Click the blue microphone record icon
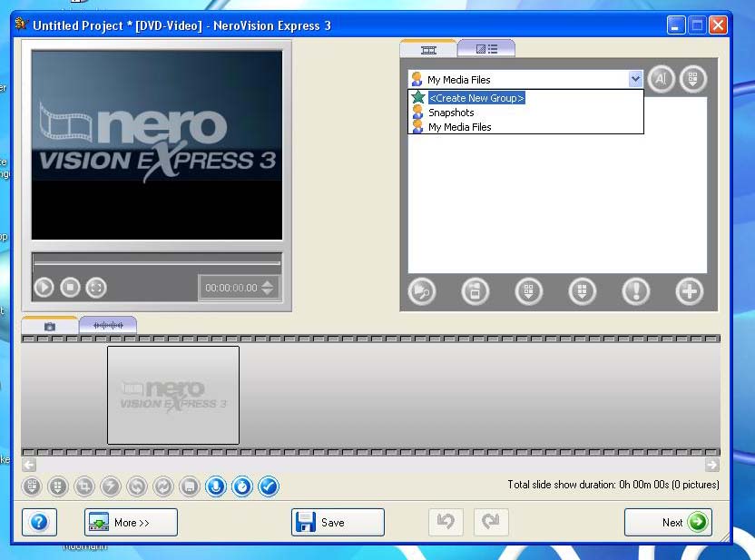This screenshot has width=755, height=560. 216,486
